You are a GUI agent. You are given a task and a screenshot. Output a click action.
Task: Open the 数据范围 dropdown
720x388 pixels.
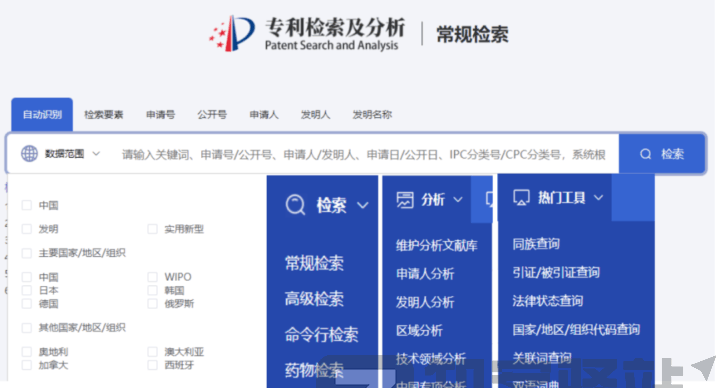point(61,153)
